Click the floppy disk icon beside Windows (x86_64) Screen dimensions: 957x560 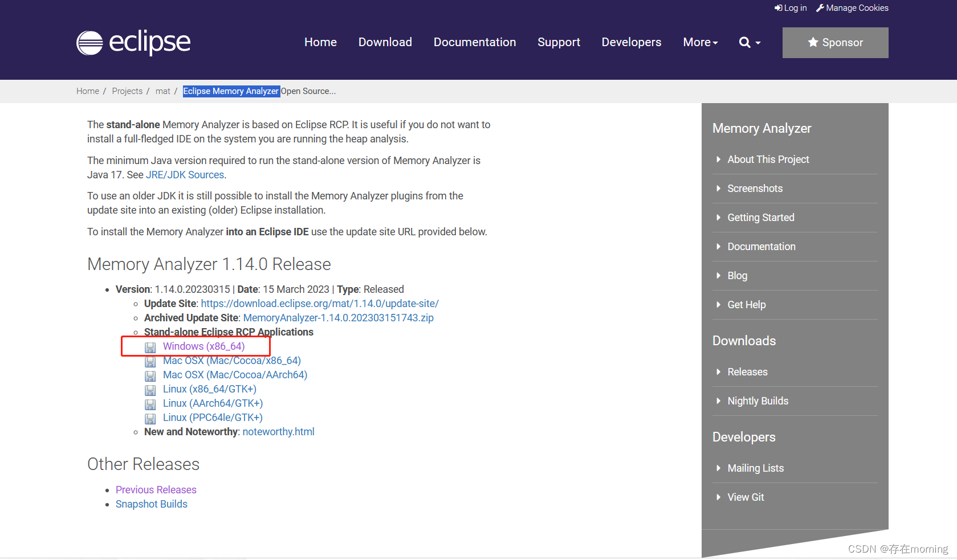click(x=150, y=348)
